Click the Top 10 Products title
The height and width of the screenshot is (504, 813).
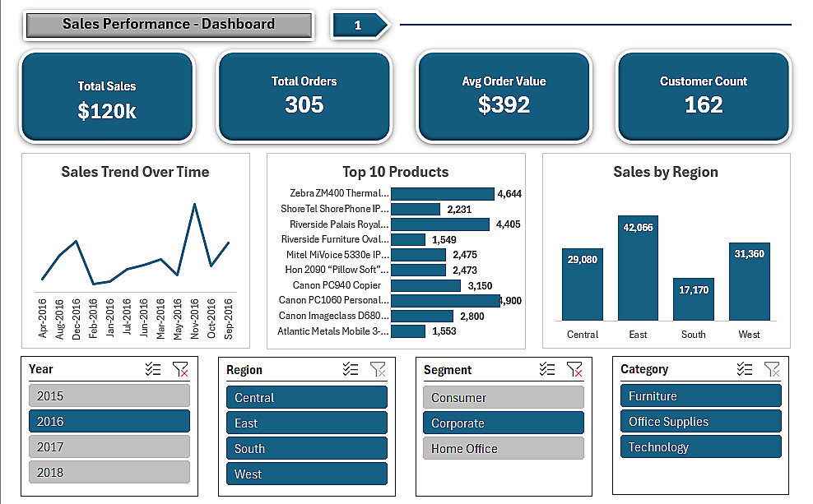click(x=396, y=172)
